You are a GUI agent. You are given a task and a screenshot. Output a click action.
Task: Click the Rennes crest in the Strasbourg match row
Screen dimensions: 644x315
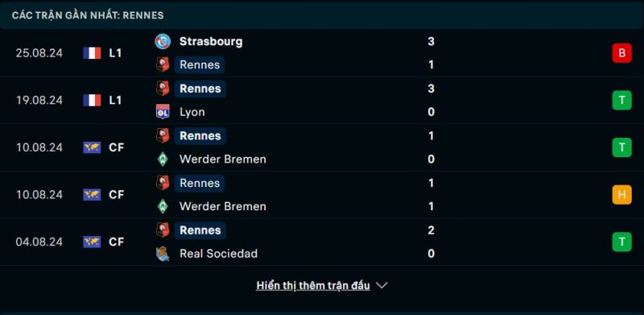(x=163, y=65)
